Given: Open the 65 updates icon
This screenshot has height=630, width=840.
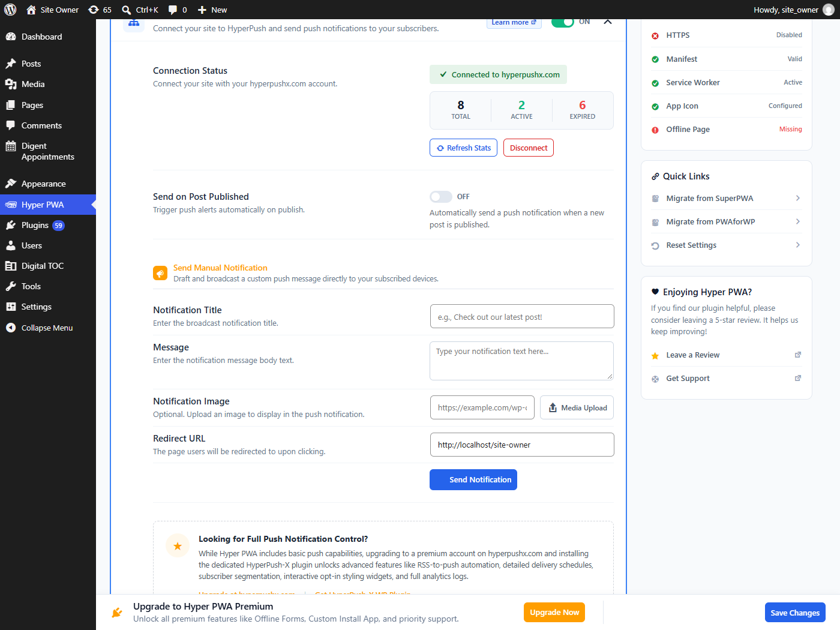Looking at the screenshot, I should pyautogui.click(x=94, y=10).
